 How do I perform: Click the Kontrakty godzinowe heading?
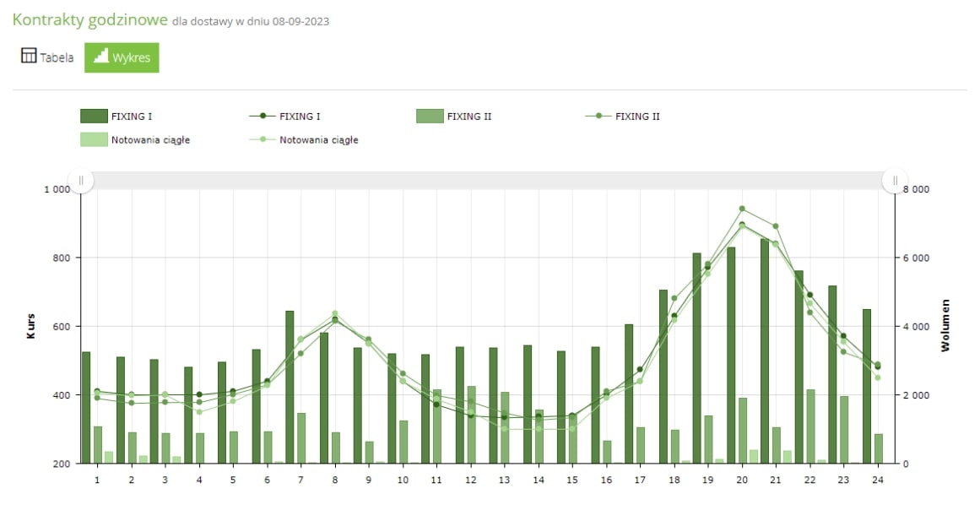pyautogui.click(x=89, y=20)
